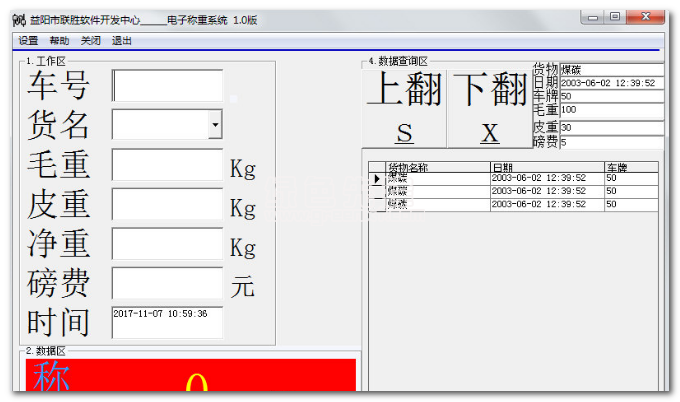This screenshot has height=402, width=680.
Task: Click the 货物 field showing 煤碳
Action: 611,69
